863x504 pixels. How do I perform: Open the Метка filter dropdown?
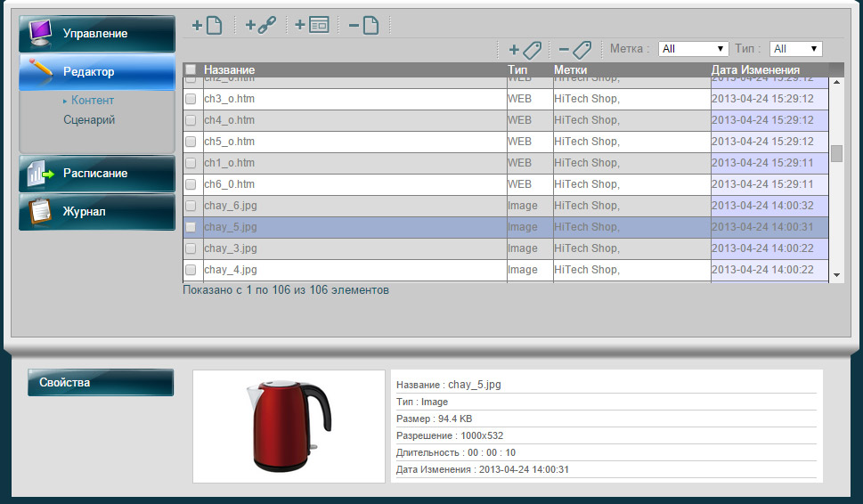point(694,49)
